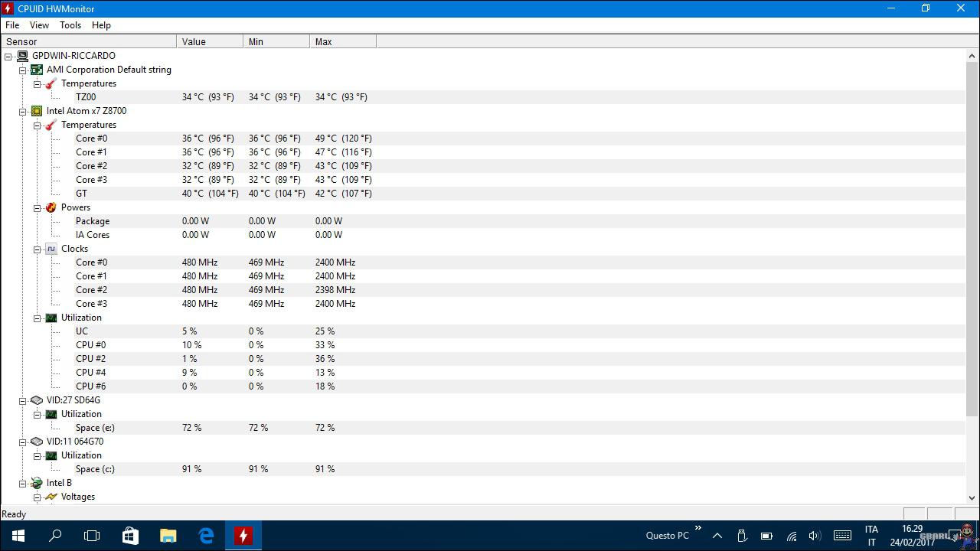Click the scroll up arrow of the sensor list
This screenshot has width=980, height=551.
point(972,55)
